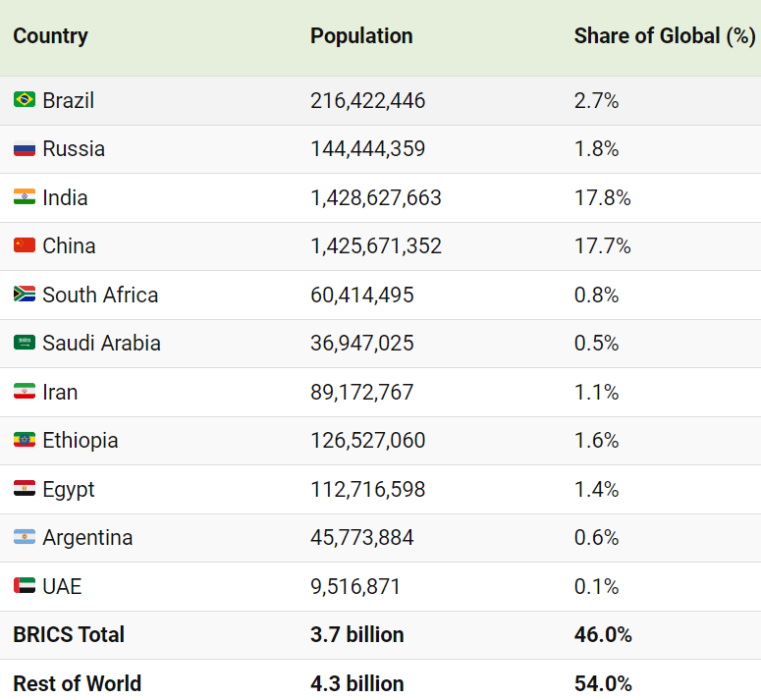Click the Population column header
The width and height of the screenshot is (761, 700).
361,36
